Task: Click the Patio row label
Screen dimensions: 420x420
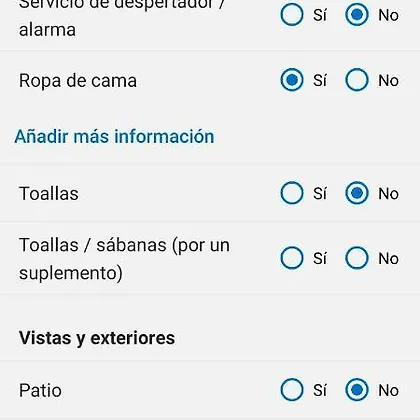Action: (40, 391)
